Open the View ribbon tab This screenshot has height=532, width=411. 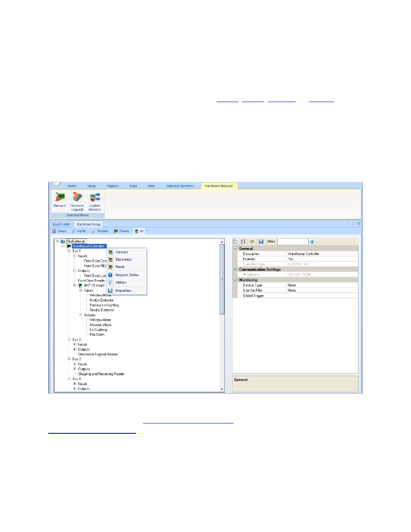[151, 186]
